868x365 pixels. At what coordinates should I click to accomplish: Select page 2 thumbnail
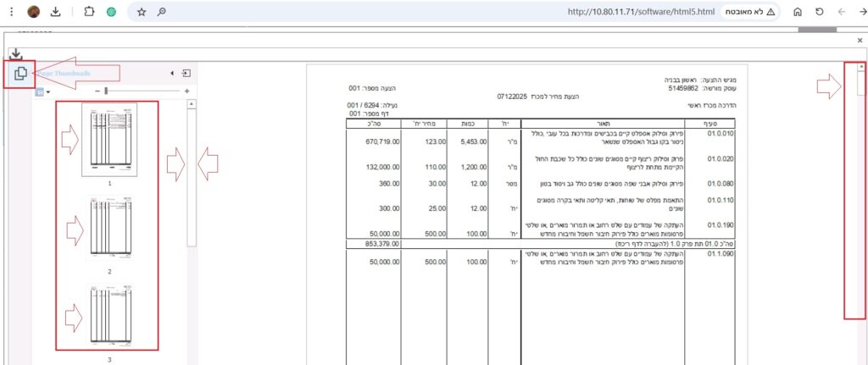tap(109, 229)
